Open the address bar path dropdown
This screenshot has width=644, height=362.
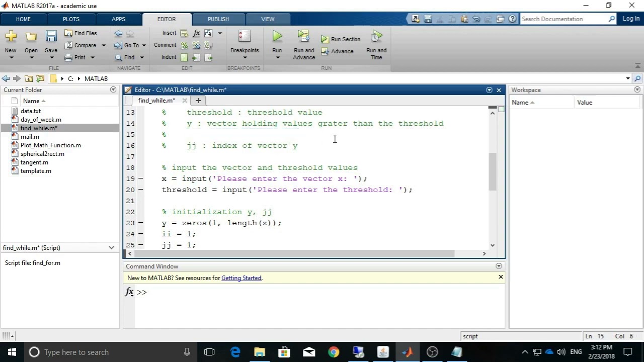[628, 78]
